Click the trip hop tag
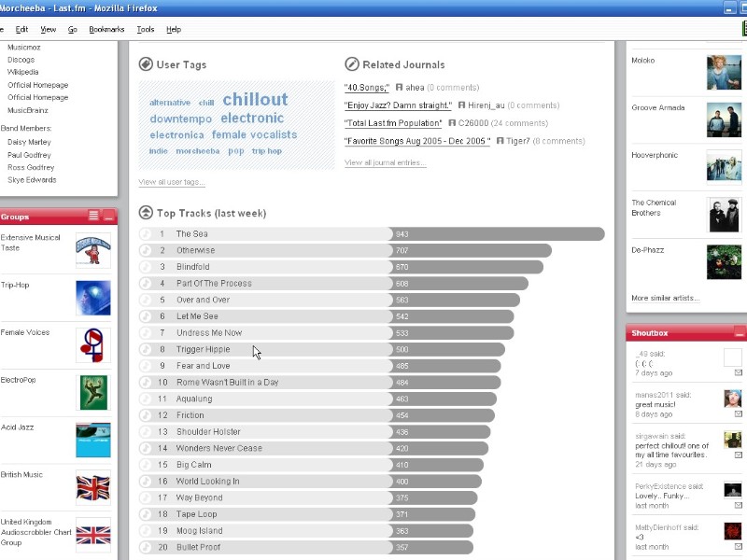747x560 pixels. pyautogui.click(x=267, y=151)
